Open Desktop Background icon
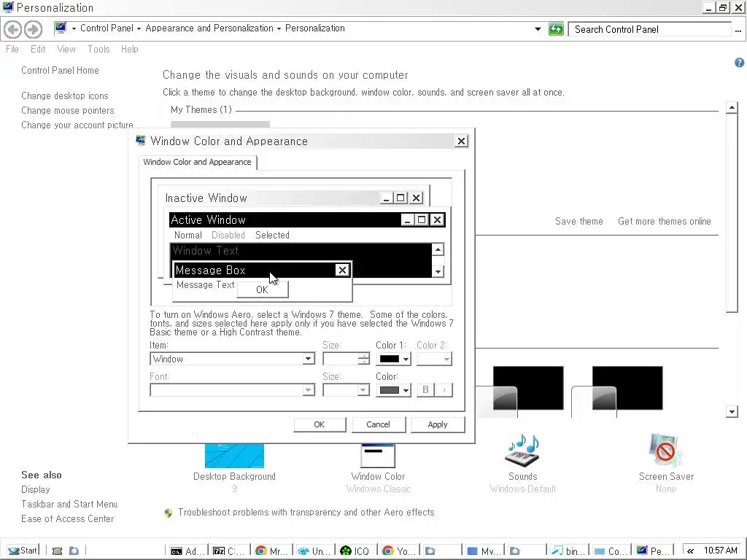 pyautogui.click(x=234, y=455)
